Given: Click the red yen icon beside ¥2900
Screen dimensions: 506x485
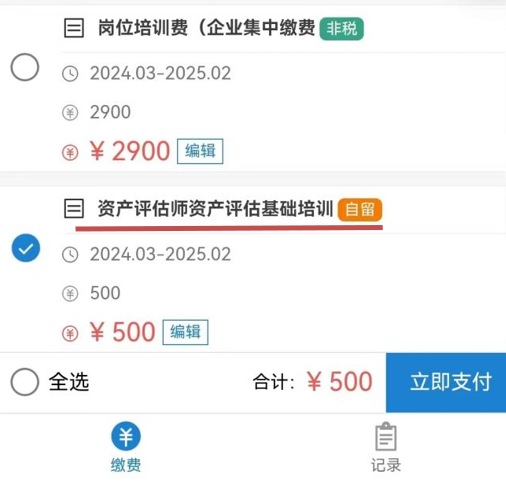Looking at the screenshot, I should 70,153.
